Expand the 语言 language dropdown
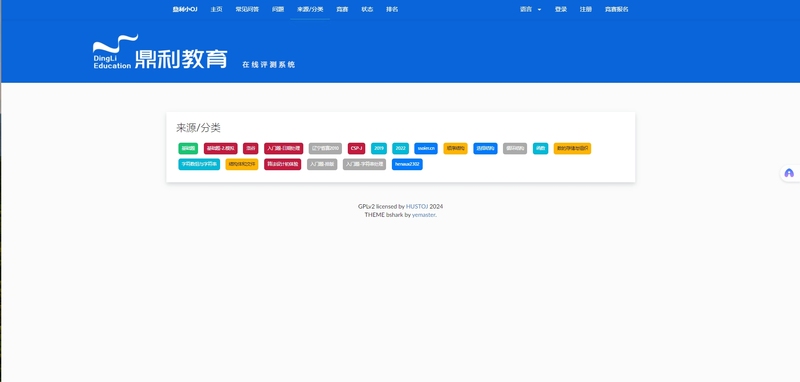 click(530, 9)
